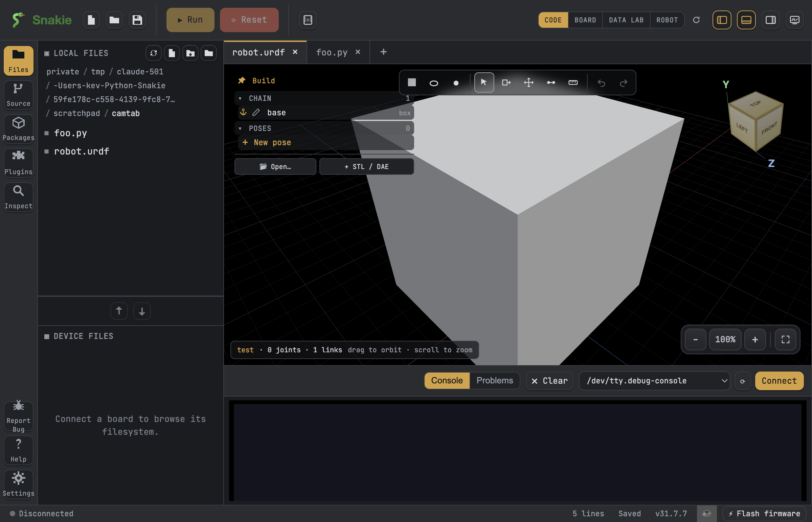Create a new file from top toolbar
The image size is (812, 522).
click(x=91, y=20)
